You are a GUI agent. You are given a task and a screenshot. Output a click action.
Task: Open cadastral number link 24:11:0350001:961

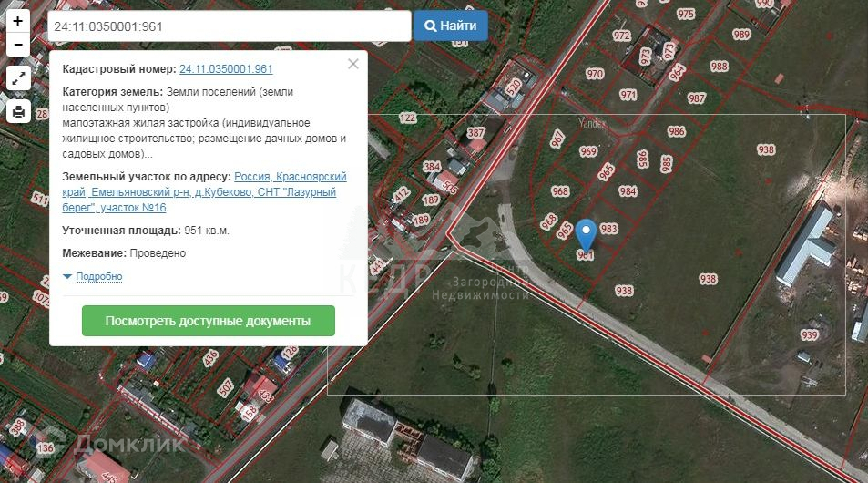(x=226, y=69)
